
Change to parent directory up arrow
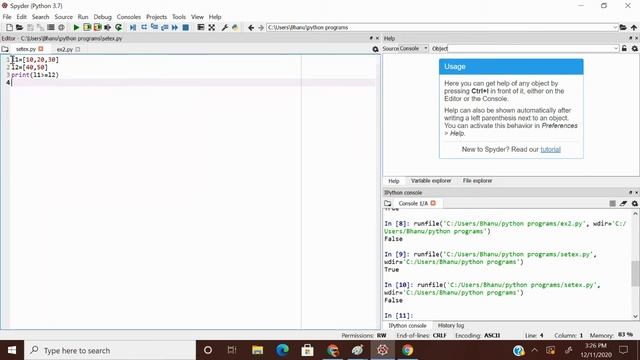(634, 27)
